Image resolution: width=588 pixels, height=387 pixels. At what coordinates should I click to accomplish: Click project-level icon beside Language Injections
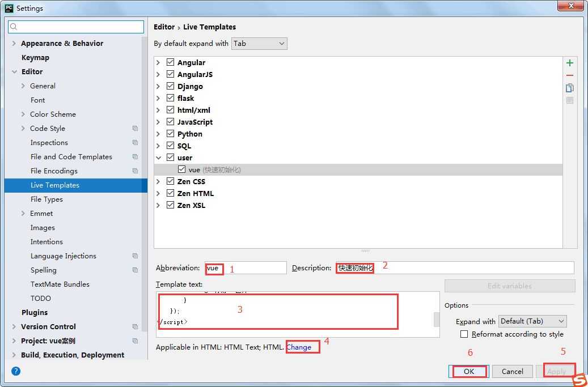point(135,256)
